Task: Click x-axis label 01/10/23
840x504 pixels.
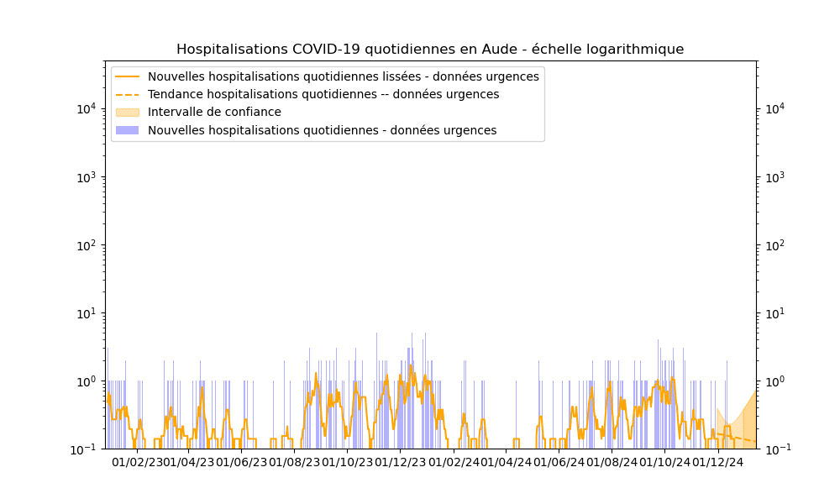Action: 347,462
